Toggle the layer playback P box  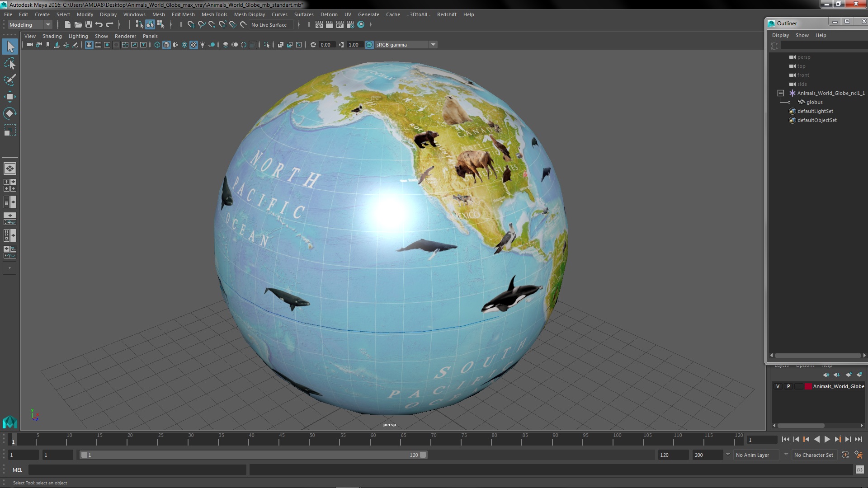pos(788,386)
